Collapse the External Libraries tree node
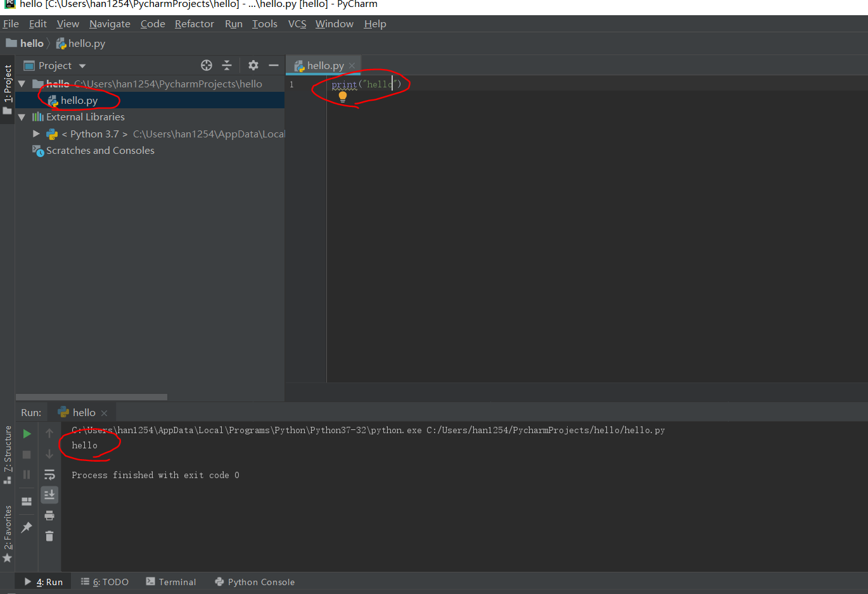 [x=22, y=117]
